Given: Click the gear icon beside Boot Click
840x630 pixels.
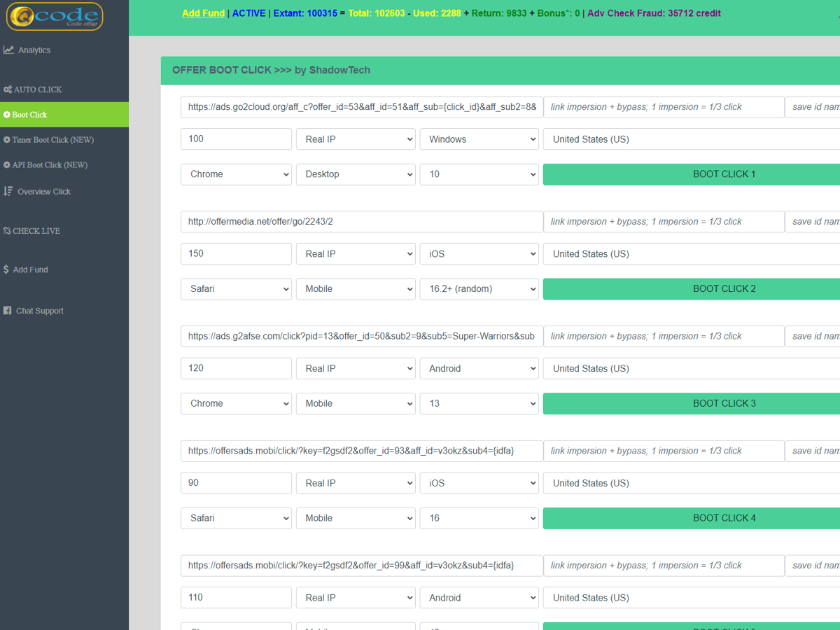Looking at the screenshot, I should click(7, 115).
